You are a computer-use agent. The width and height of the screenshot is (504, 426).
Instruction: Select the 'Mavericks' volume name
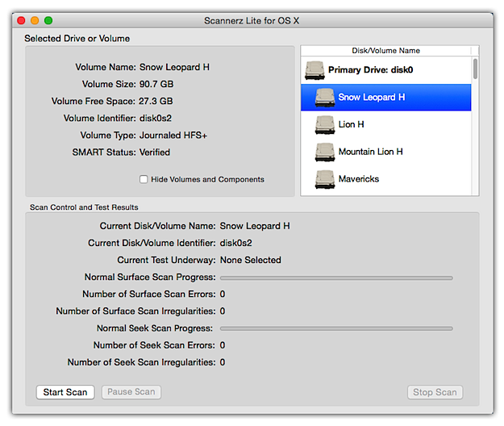358,179
